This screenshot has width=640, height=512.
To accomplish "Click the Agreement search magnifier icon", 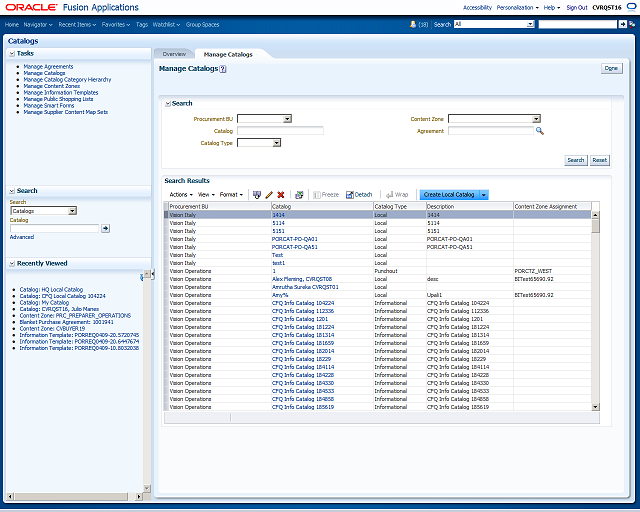I will click(540, 131).
